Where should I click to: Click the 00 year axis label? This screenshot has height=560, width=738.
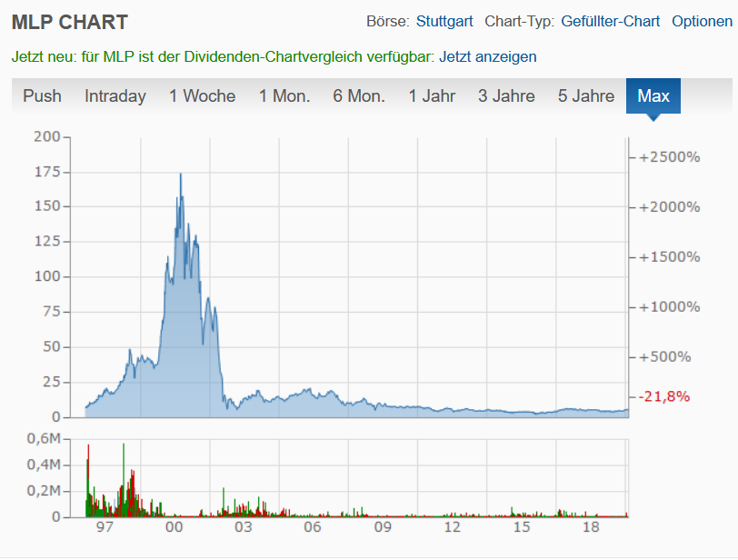(175, 527)
